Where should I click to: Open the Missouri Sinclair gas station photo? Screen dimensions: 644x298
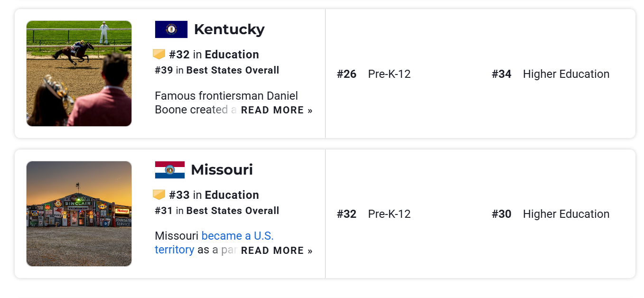click(x=79, y=214)
